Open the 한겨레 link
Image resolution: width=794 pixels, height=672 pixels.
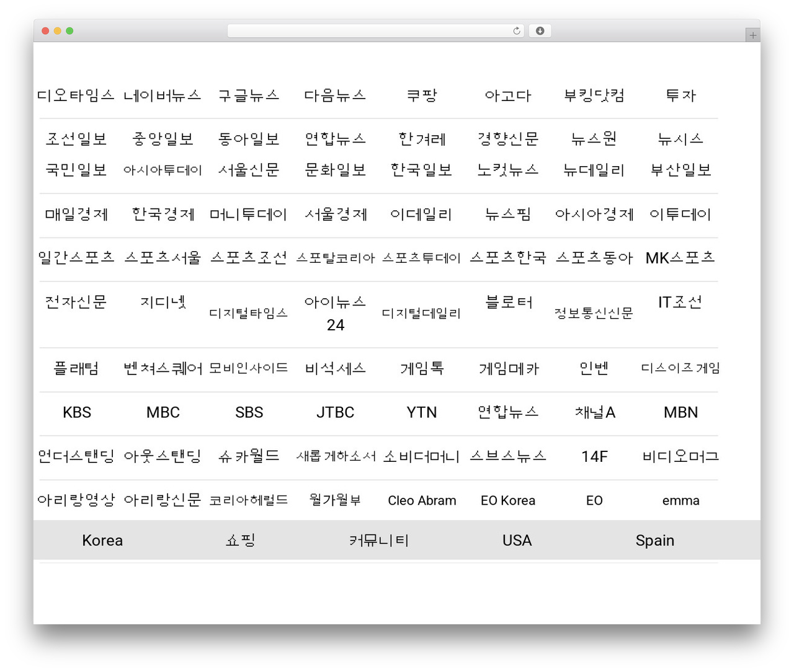tap(422, 139)
